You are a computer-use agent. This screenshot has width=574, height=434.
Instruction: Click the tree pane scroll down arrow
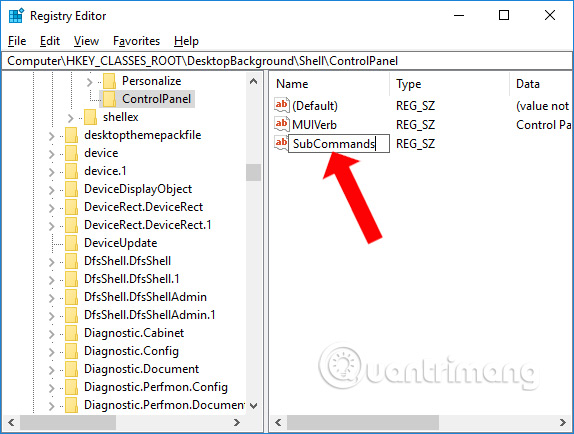(253, 405)
